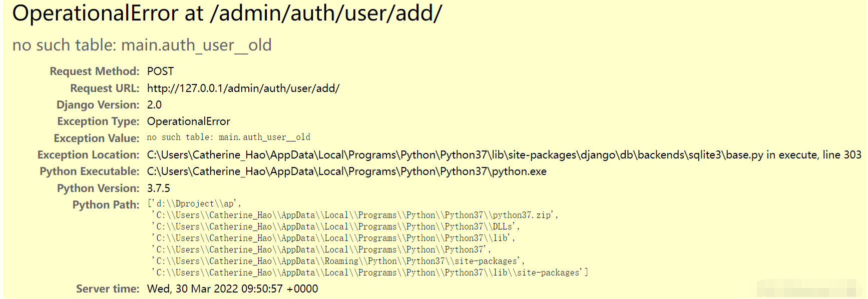
Task: Click the Exception Type label
Action: click(98, 121)
